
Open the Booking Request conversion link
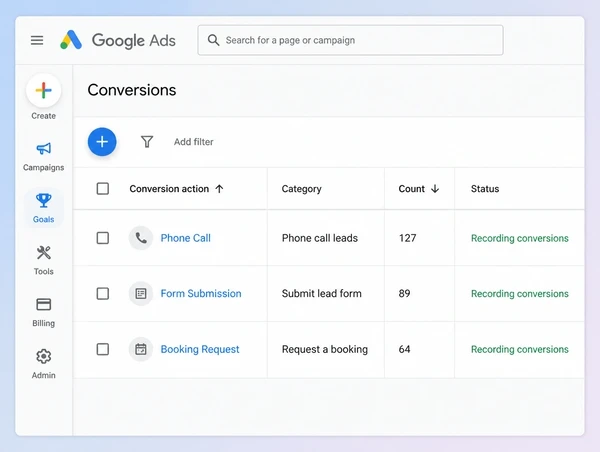tap(200, 349)
